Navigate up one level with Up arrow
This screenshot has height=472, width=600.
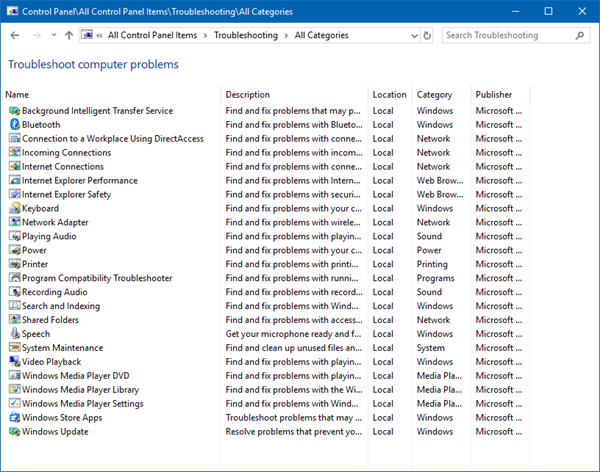point(68,35)
